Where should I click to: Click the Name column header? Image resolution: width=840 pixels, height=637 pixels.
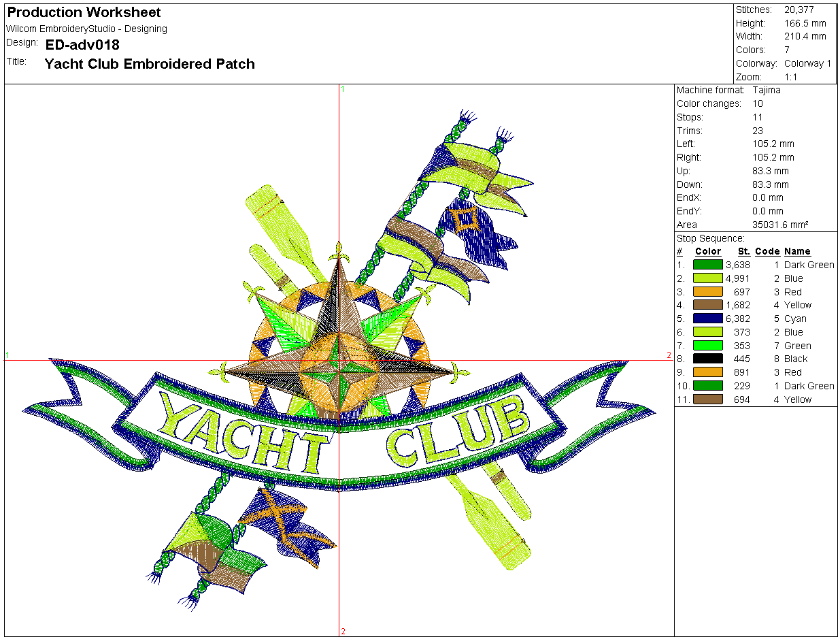pos(797,252)
